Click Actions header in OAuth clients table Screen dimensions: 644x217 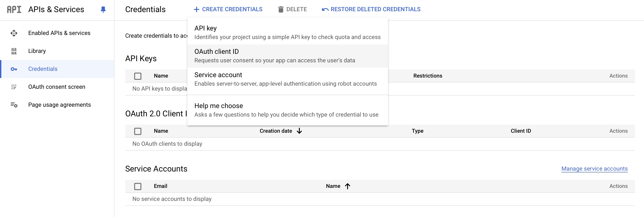618,131
